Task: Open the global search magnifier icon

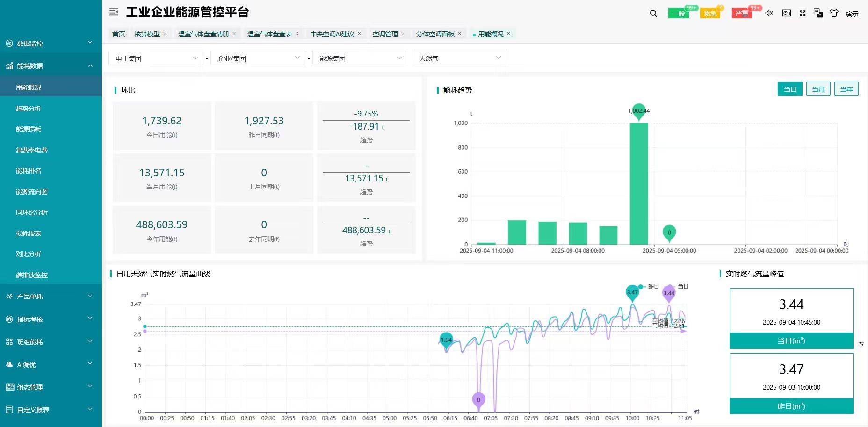Action: click(x=653, y=13)
